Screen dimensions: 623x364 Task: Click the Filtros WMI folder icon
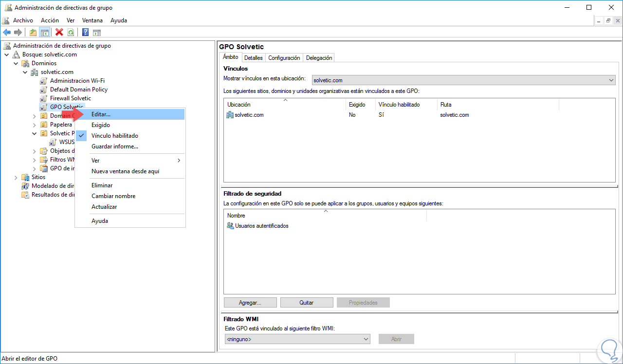tap(44, 160)
